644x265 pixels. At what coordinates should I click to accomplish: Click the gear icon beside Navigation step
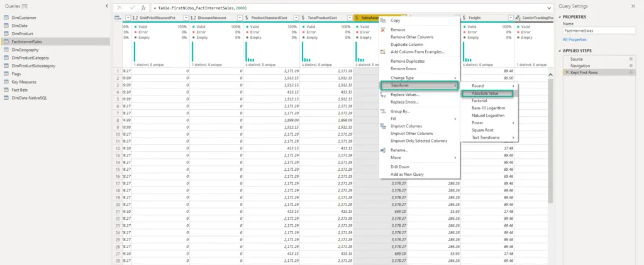[631, 65]
